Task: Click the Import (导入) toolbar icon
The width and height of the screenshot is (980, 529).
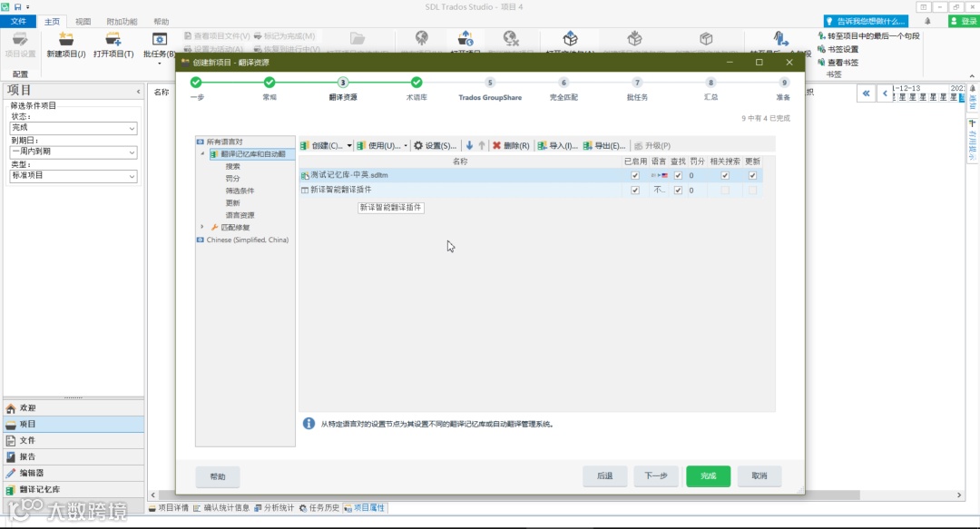Action: click(x=542, y=146)
